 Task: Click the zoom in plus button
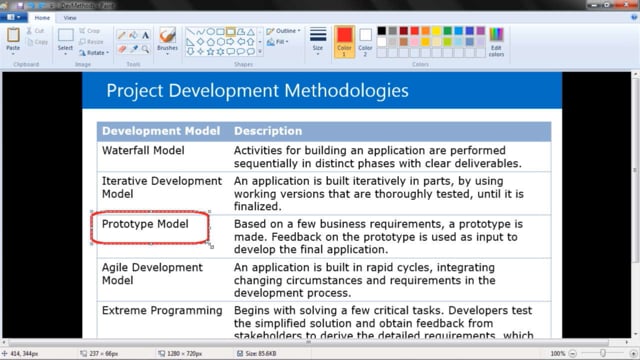(x=633, y=353)
